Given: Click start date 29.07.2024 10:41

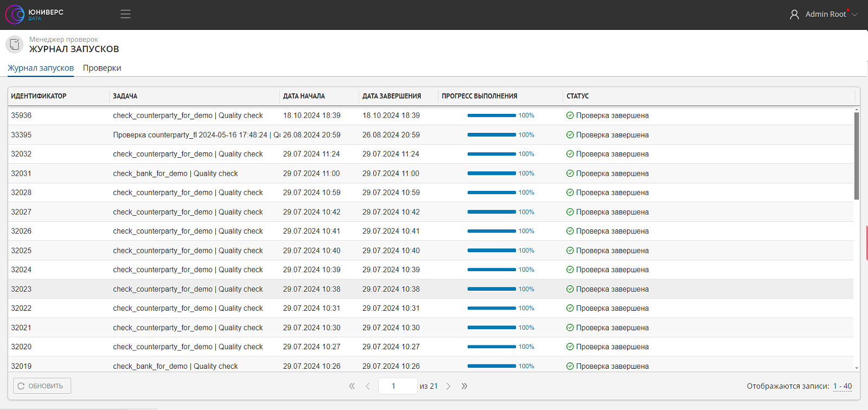Looking at the screenshot, I should pyautogui.click(x=311, y=231).
